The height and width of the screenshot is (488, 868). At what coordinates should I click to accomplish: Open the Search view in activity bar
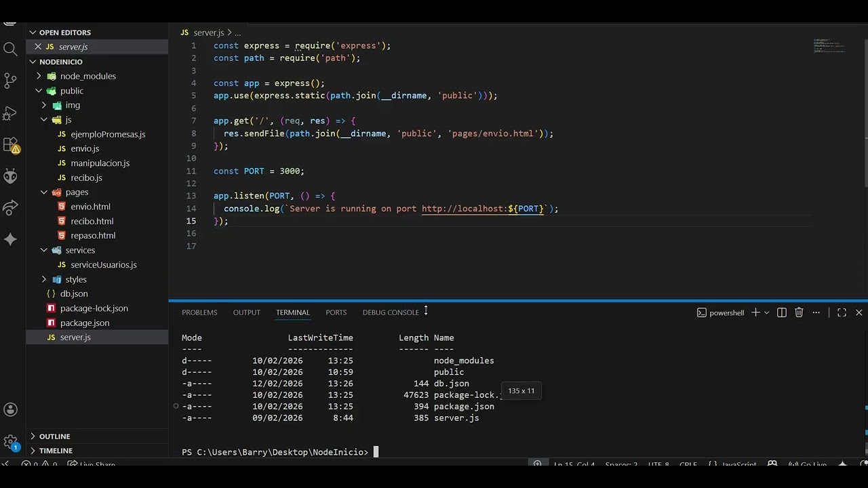[10, 49]
